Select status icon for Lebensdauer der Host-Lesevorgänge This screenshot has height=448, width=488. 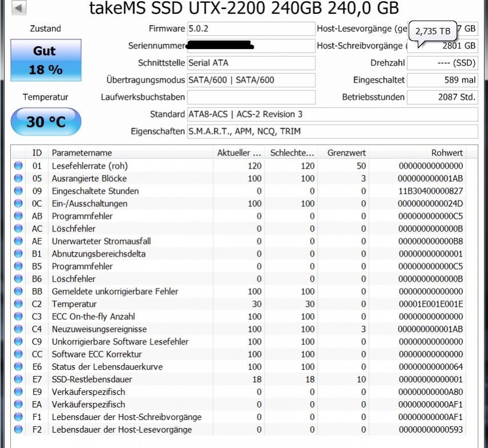tap(18, 429)
